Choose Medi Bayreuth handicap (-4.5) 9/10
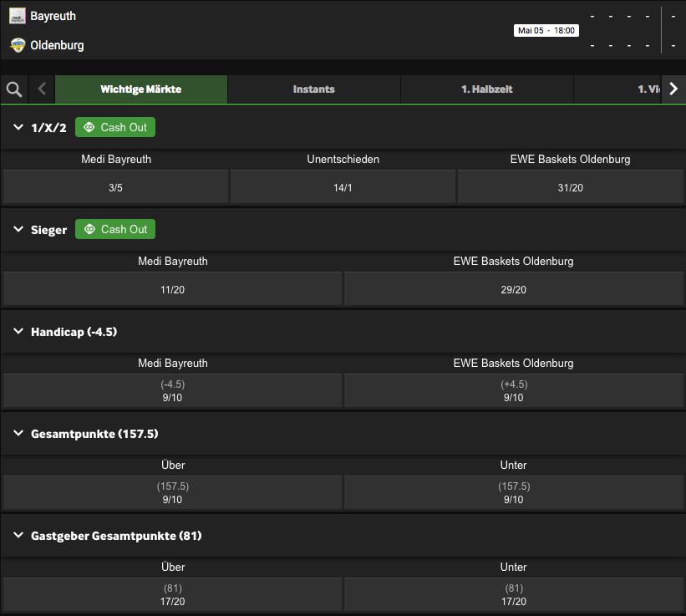 [x=172, y=391]
